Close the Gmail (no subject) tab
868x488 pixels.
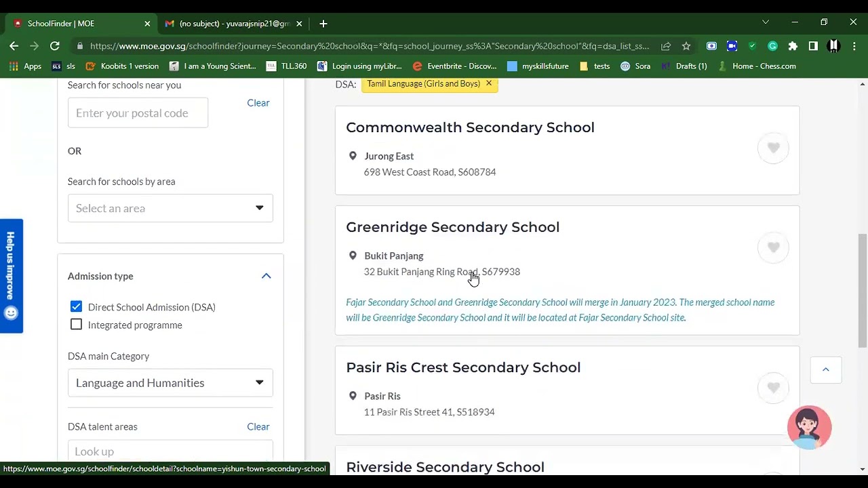coord(299,24)
